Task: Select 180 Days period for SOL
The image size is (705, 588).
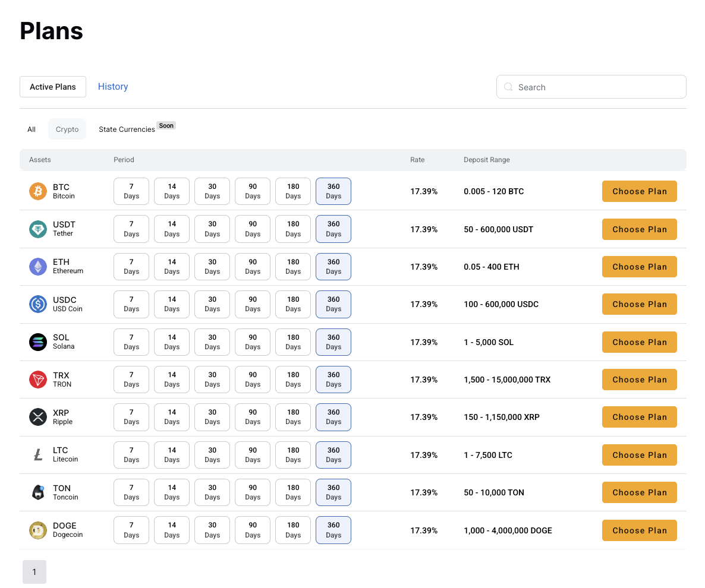Action: (x=293, y=342)
